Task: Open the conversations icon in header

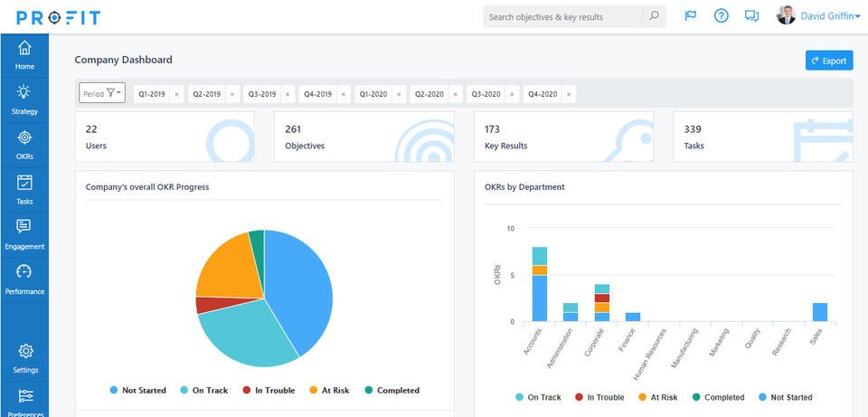Action: coord(751,16)
